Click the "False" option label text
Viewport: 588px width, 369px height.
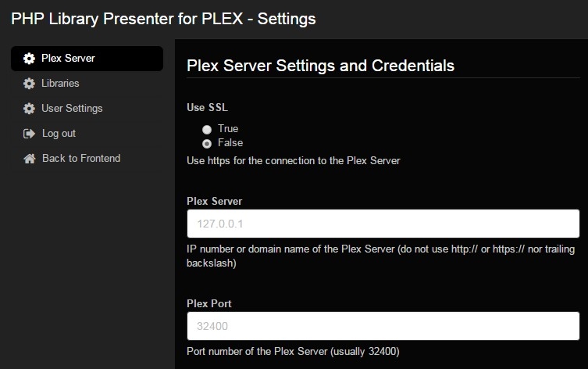click(230, 143)
